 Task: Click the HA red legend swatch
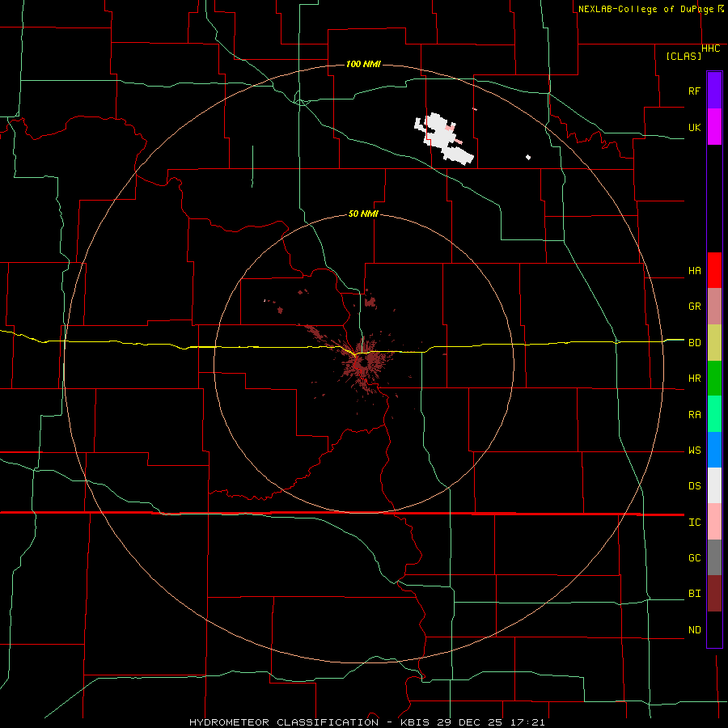714,270
